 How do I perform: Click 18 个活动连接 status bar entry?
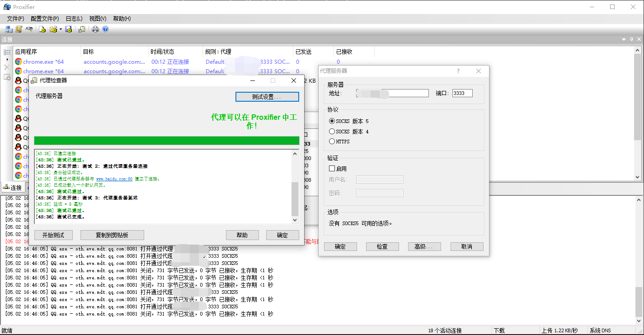[445, 331]
